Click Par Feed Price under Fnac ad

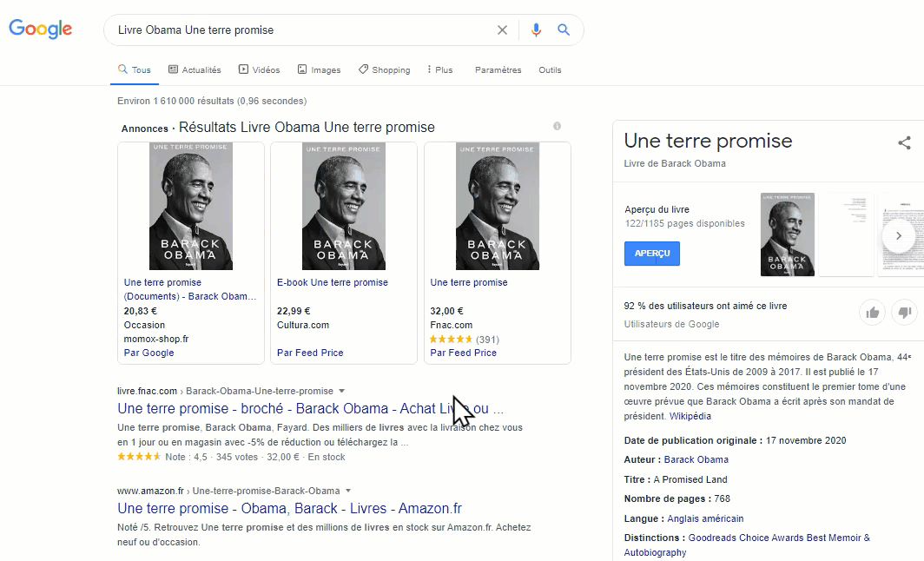463,353
